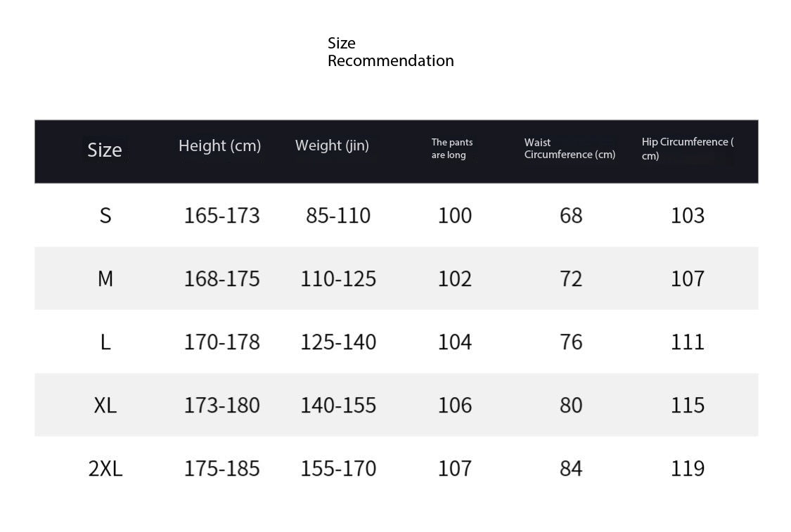Click hip circumference value 119
This screenshot has width=791, height=532.
pos(688,469)
